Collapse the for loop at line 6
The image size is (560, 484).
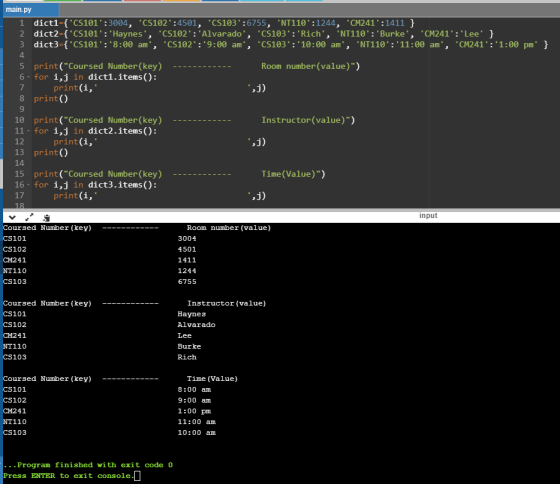pyautogui.click(x=29, y=77)
